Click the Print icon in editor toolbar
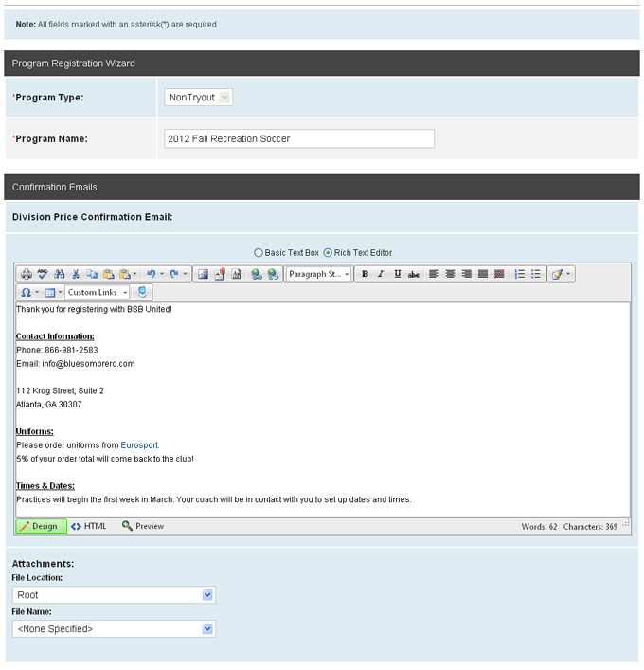This screenshot has height=670, width=644. point(27,274)
